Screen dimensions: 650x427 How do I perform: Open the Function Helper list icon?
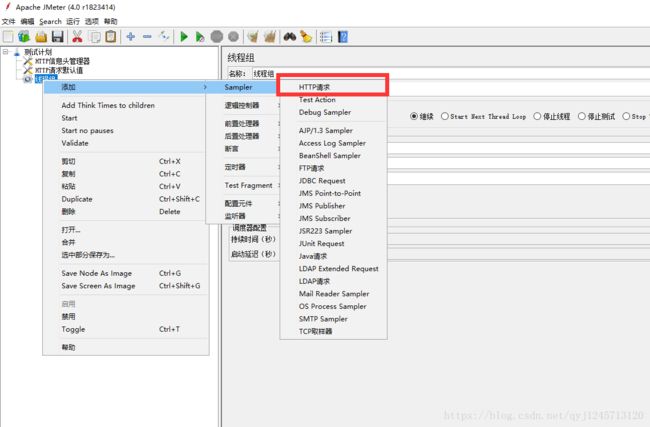tap(326, 37)
